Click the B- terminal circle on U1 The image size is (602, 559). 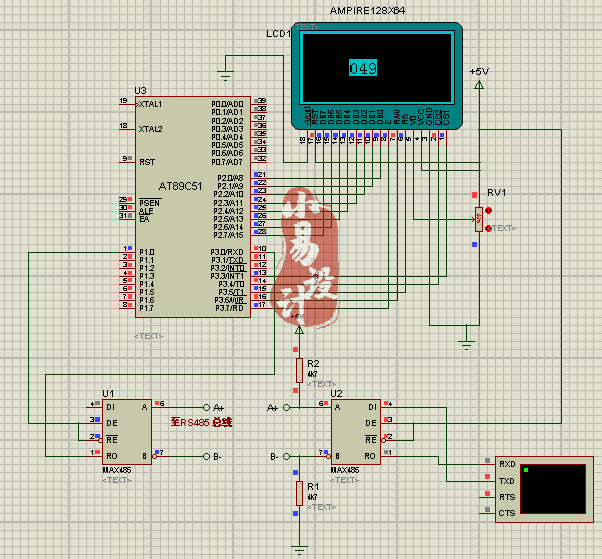[x=206, y=456]
